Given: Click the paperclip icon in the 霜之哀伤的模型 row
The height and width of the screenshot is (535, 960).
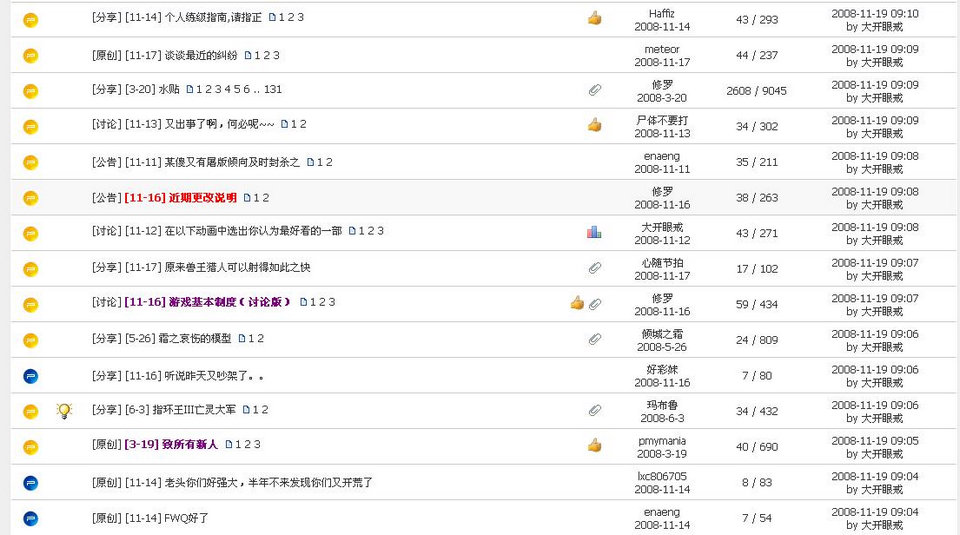Looking at the screenshot, I should pyautogui.click(x=594, y=339).
